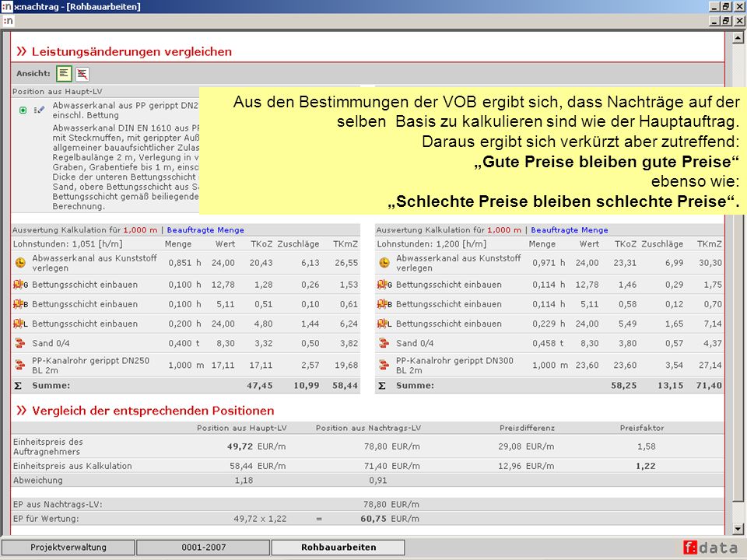Select the Rohbauarbeiten tab

[x=338, y=547]
